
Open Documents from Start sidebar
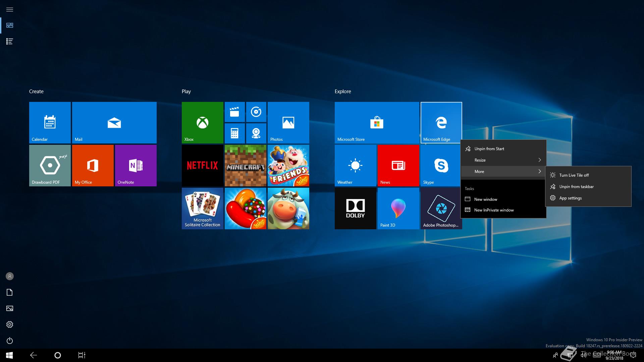pos(10,292)
